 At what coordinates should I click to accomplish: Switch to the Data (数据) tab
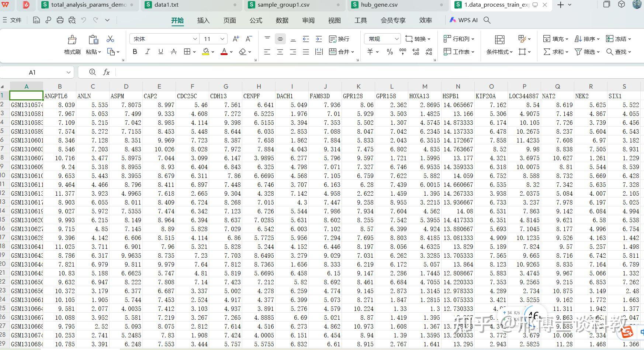point(282,20)
